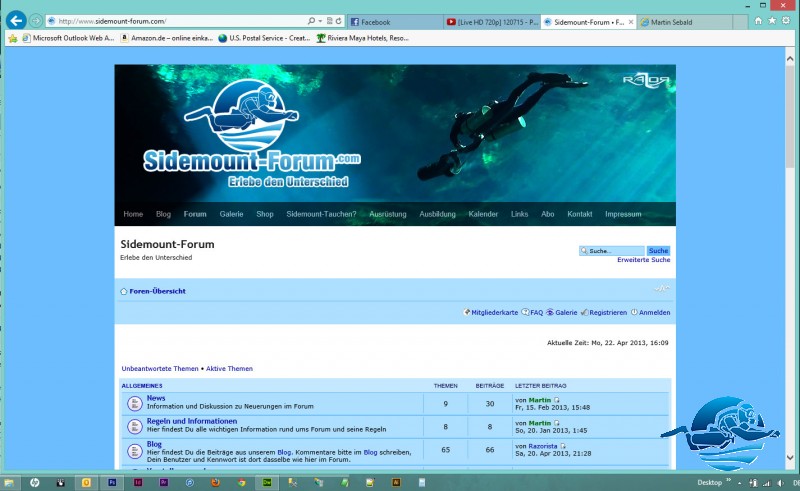
Task: Open Favorites with the star icon
Action: click(x=772, y=20)
